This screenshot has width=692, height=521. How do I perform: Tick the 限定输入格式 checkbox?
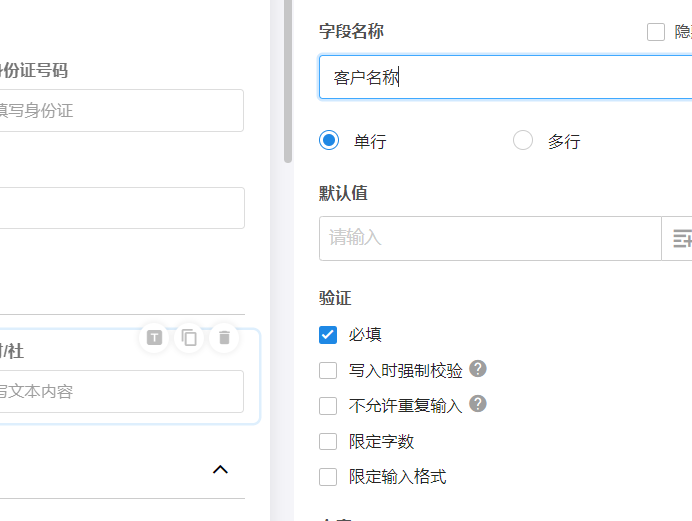[328, 477]
